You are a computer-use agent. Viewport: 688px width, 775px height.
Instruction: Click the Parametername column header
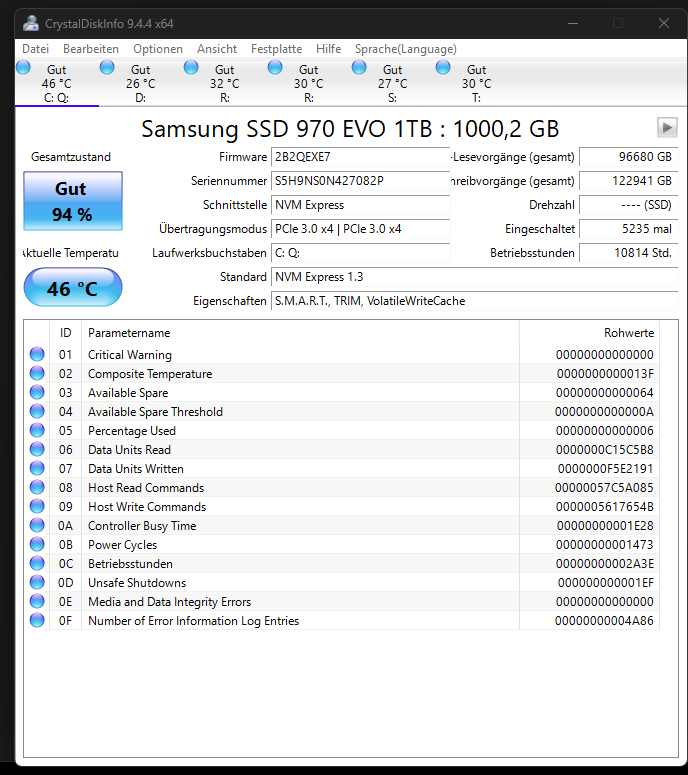coord(300,333)
